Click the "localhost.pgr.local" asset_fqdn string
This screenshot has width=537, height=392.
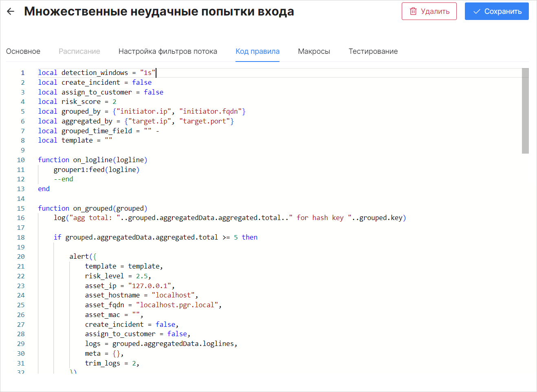click(x=177, y=305)
